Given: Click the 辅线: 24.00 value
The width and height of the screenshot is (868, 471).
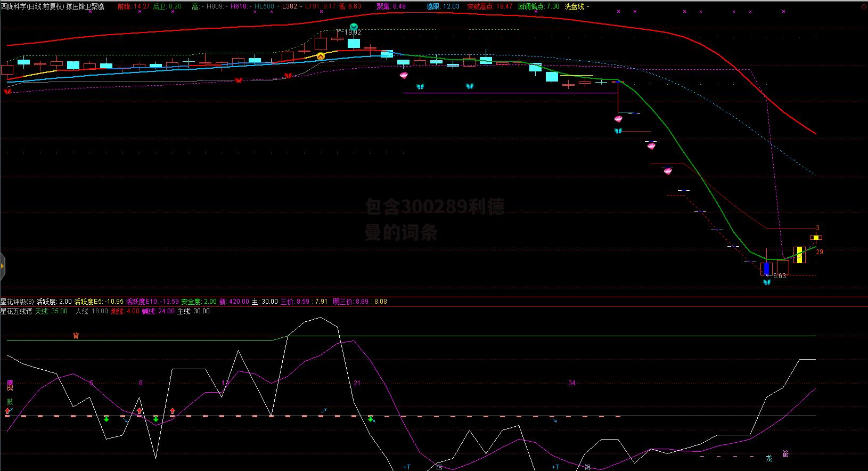Looking at the screenshot, I should point(158,311).
